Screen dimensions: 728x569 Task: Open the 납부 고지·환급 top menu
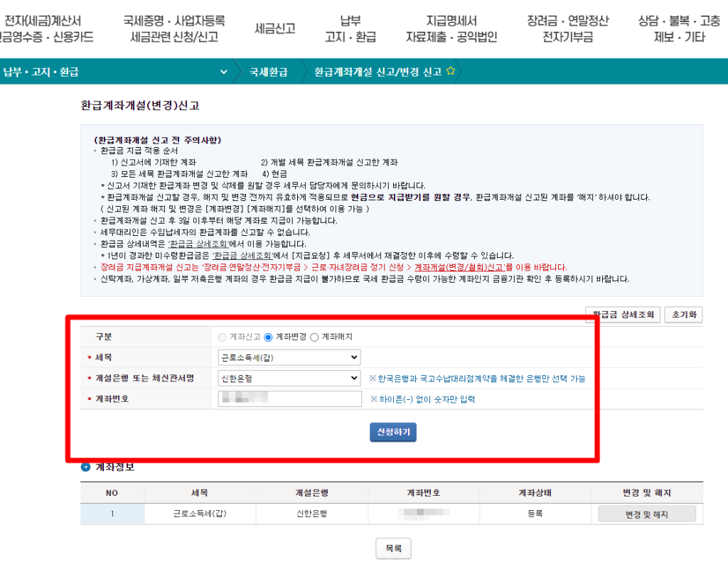350,28
